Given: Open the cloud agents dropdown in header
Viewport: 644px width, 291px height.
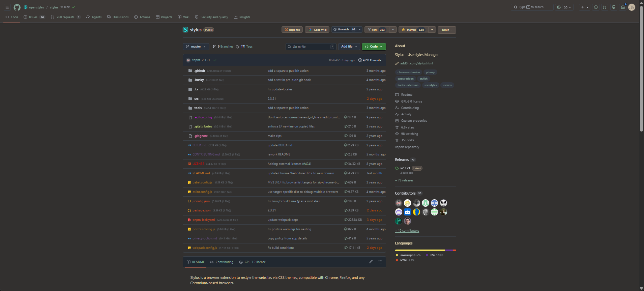Looking at the screenshot, I should [567, 7].
